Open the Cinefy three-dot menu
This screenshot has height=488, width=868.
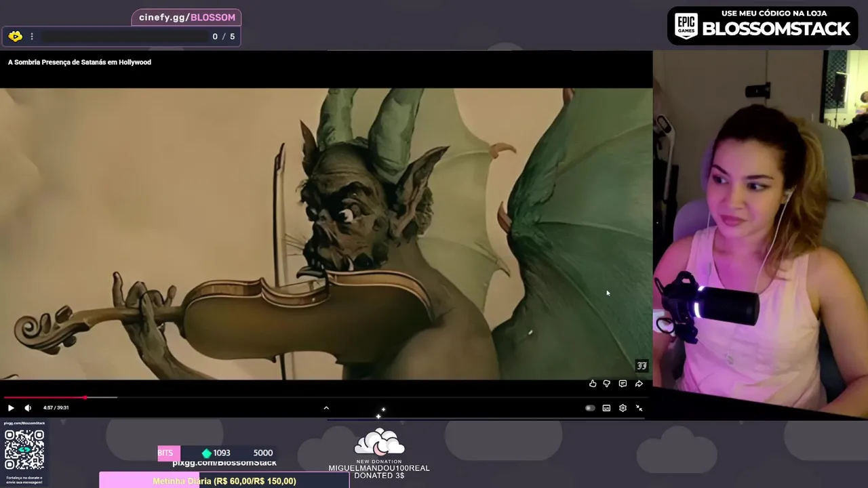point(31,37)
